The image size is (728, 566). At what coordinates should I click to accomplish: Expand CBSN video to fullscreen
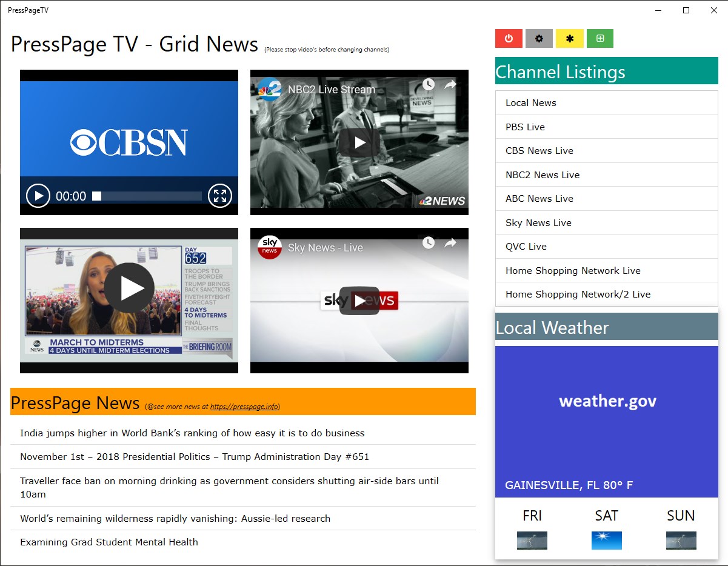(x=219, y=196)
